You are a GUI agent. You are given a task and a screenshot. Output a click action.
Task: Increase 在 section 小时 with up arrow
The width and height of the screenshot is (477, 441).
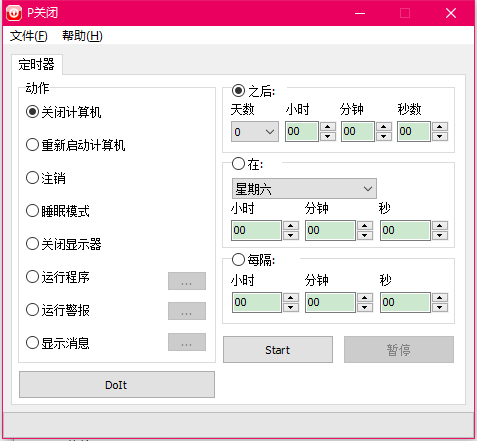291,226
